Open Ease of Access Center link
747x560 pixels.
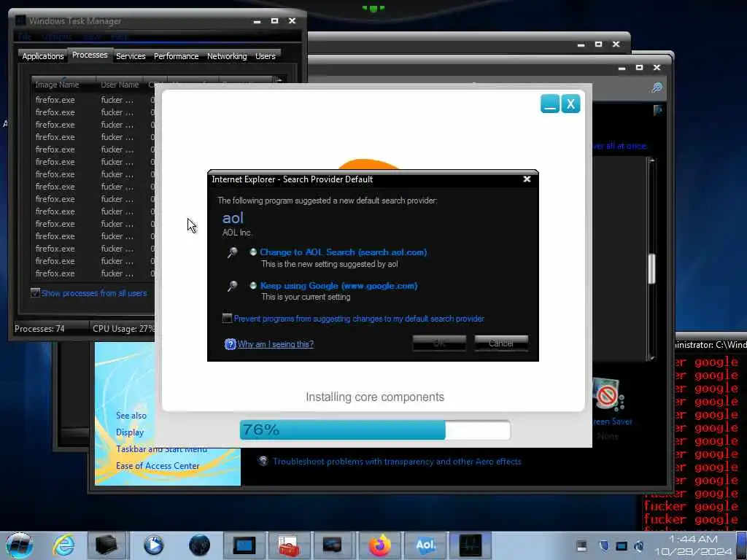click(158, 466)
